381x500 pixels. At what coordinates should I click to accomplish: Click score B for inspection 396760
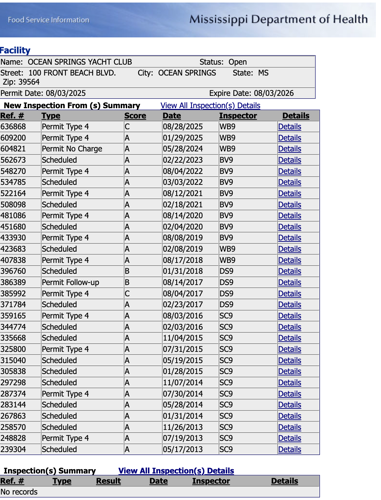tap(127, 271)
